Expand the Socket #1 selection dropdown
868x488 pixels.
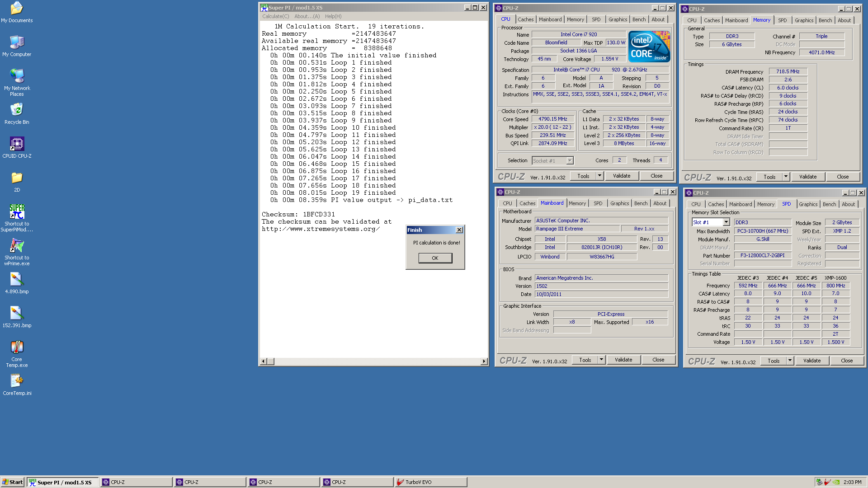pos(570,160)
